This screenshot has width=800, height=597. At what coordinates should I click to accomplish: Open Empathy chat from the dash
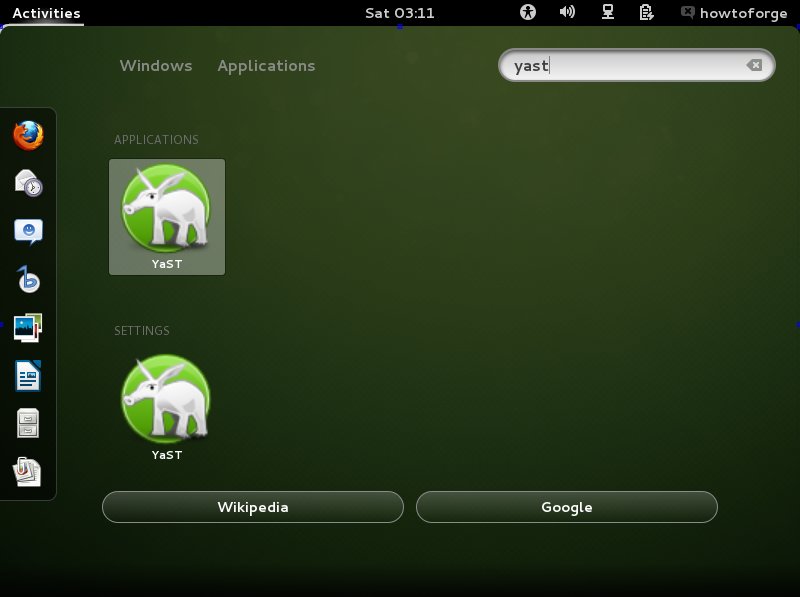click(28, 232)
